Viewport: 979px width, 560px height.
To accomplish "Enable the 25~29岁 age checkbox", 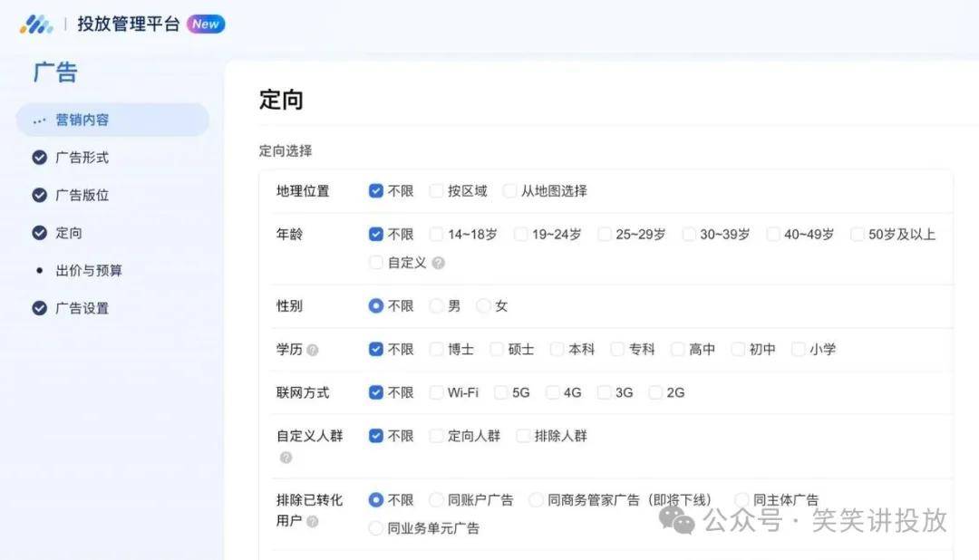I will tap(605, 235).
